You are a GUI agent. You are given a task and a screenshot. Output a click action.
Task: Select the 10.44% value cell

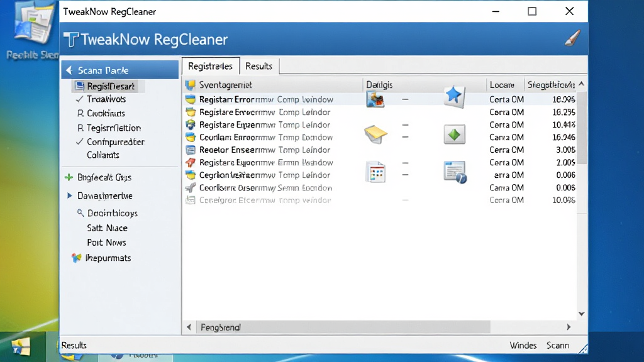point(563,125)
